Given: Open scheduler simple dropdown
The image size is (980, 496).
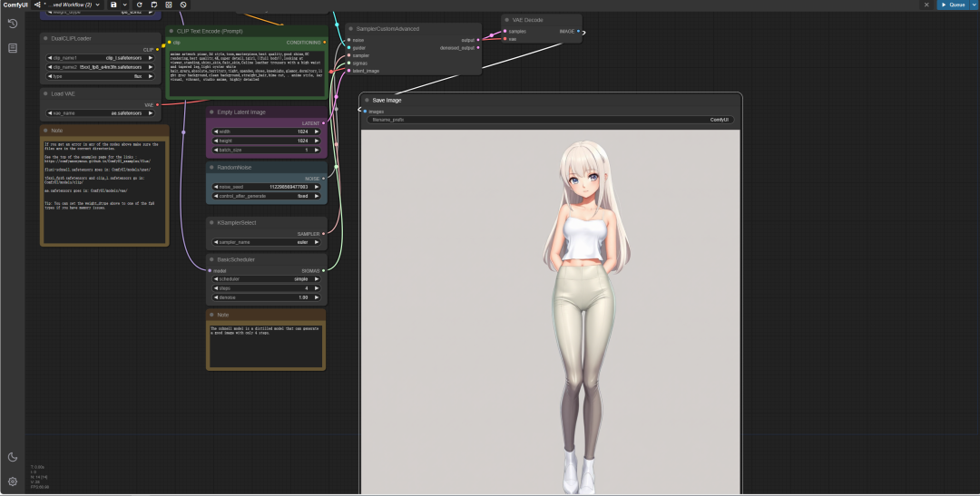Looking at the screenshot, I should click(267, 279).
